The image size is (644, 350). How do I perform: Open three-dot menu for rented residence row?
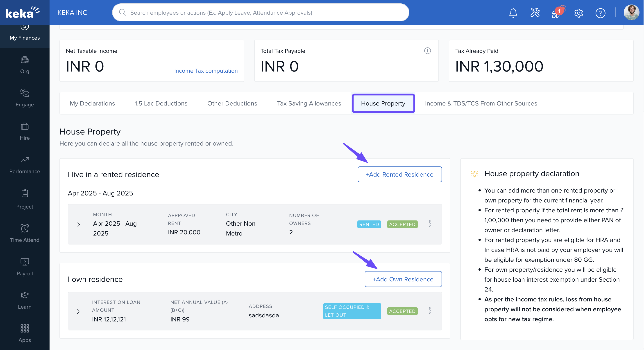click(x=429, y=223)
